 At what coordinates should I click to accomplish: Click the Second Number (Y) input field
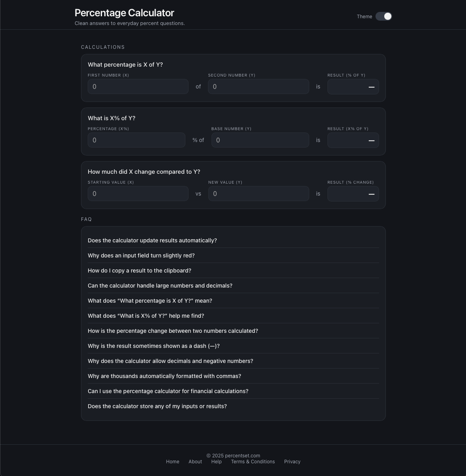tap(258, 86)
